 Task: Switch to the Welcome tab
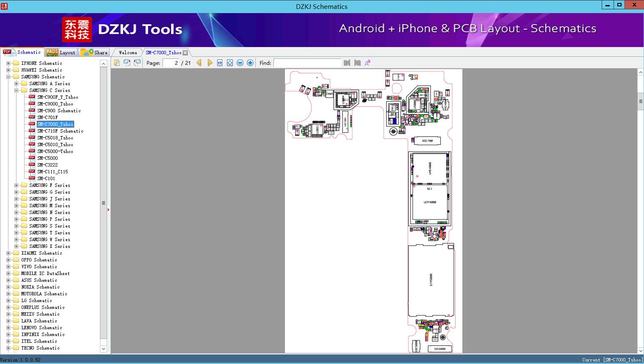[128, 53]
